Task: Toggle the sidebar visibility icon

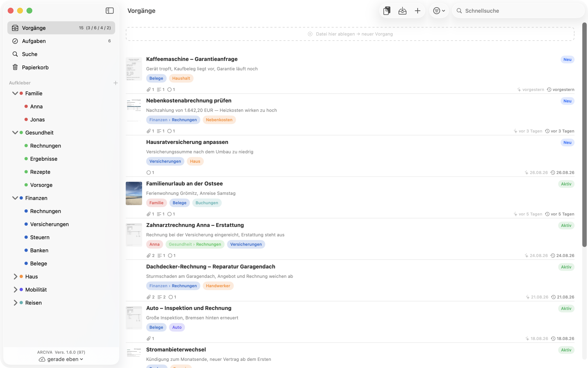Action: 110,11
